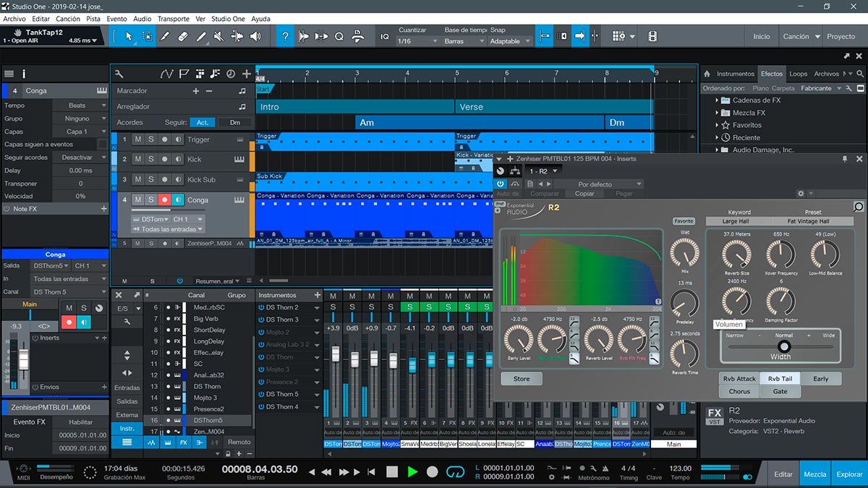The image size is (868, 488).
Task: Select the Mute tool
Action: pos(219,36)
